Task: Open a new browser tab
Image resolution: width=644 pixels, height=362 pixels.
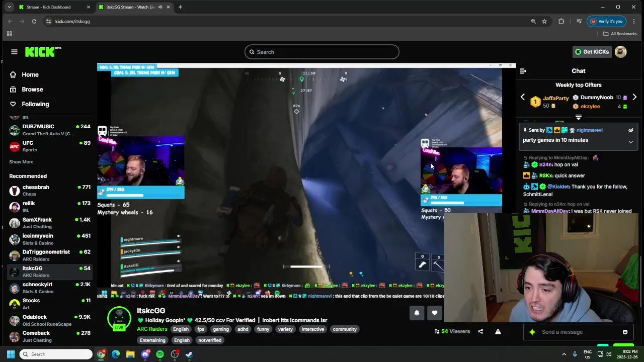Action: [x=180, y=7]
